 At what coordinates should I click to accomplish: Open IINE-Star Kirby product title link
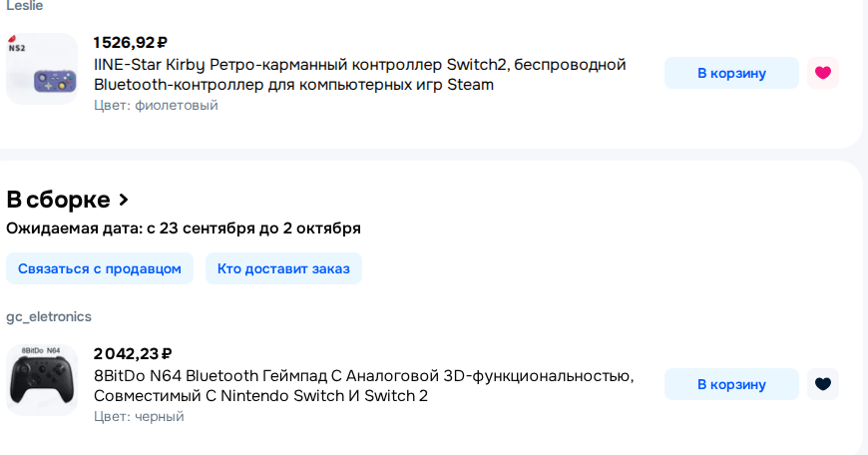[x=359, y=75]
